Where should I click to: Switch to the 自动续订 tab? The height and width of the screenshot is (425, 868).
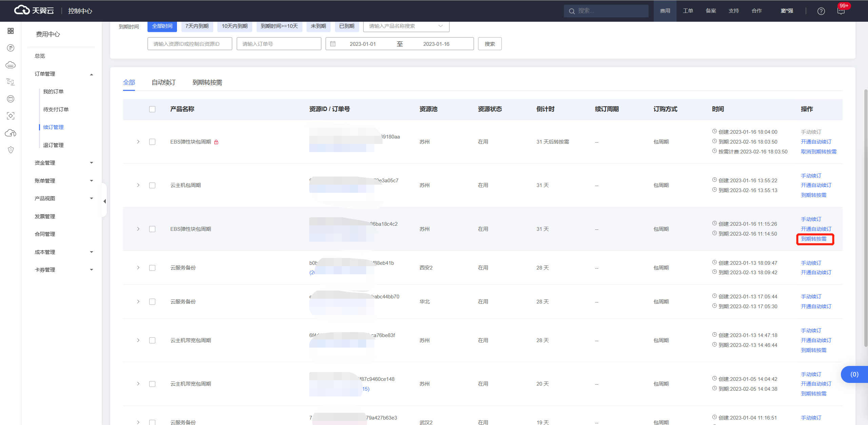163,82
